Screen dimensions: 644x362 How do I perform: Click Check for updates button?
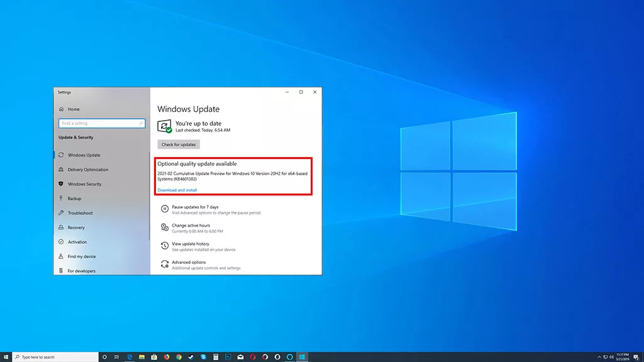click(179, 145)
